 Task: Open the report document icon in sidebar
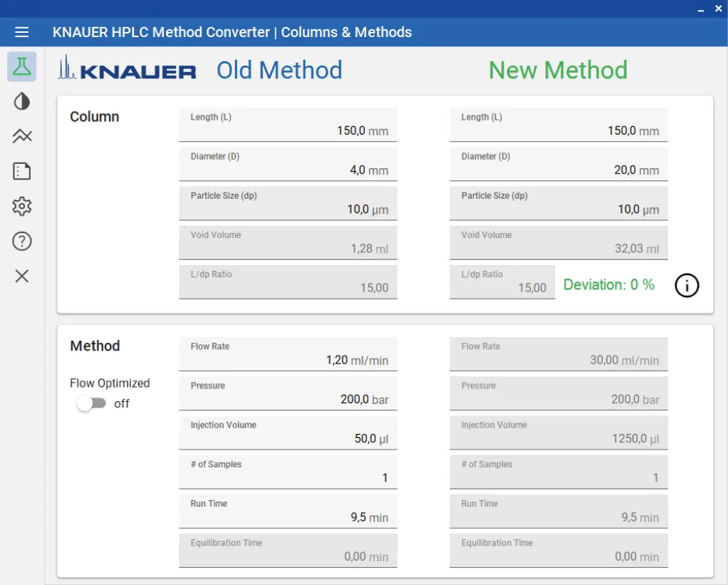click(21, 171)
